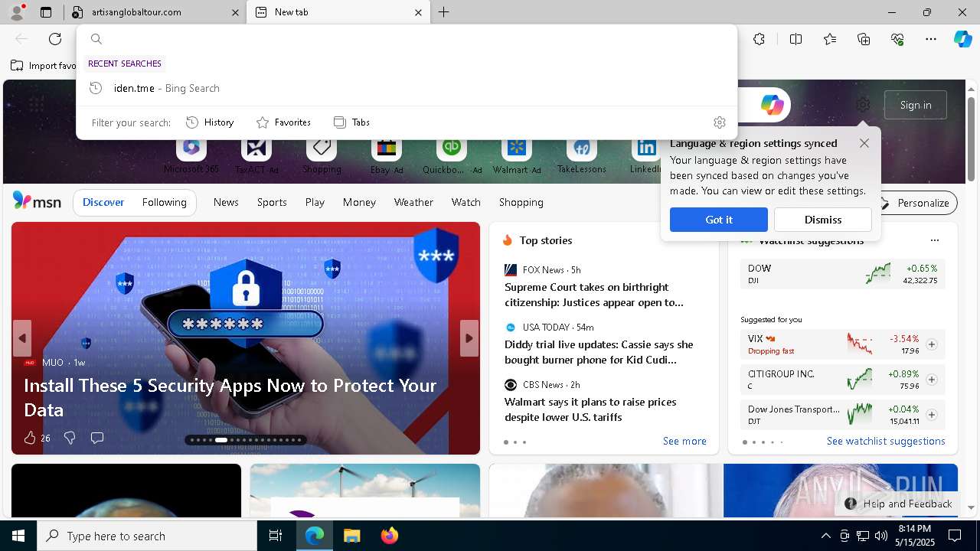Open the Extensions puzzle icon
This screenshot has height=551, width=980.
point(759,39)
